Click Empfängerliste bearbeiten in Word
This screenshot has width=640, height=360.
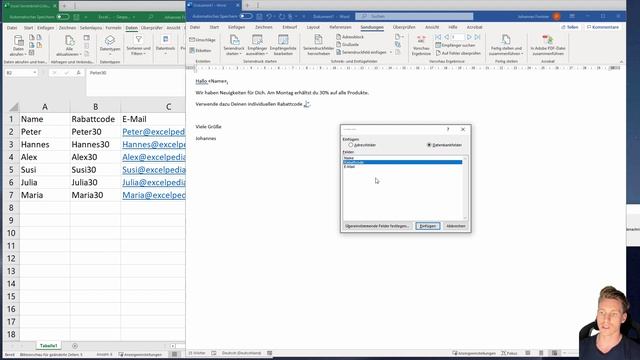point(283,45)
